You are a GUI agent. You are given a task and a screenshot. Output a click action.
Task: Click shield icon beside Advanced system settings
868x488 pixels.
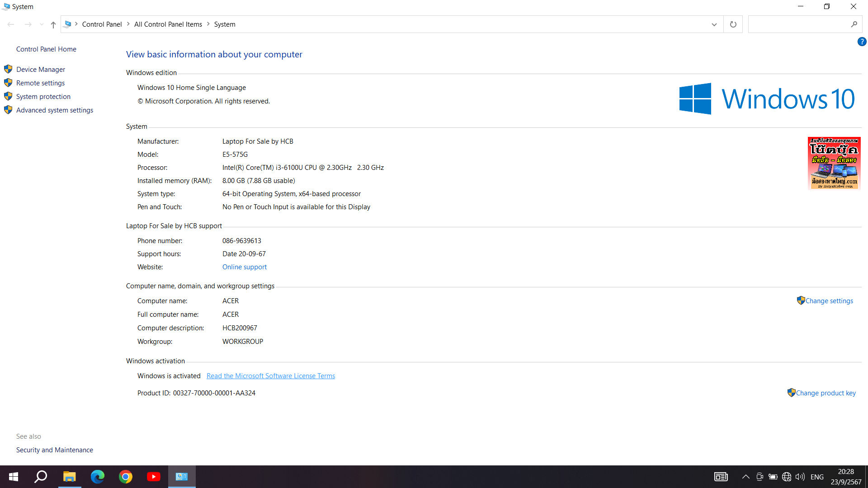click(8, 110)
